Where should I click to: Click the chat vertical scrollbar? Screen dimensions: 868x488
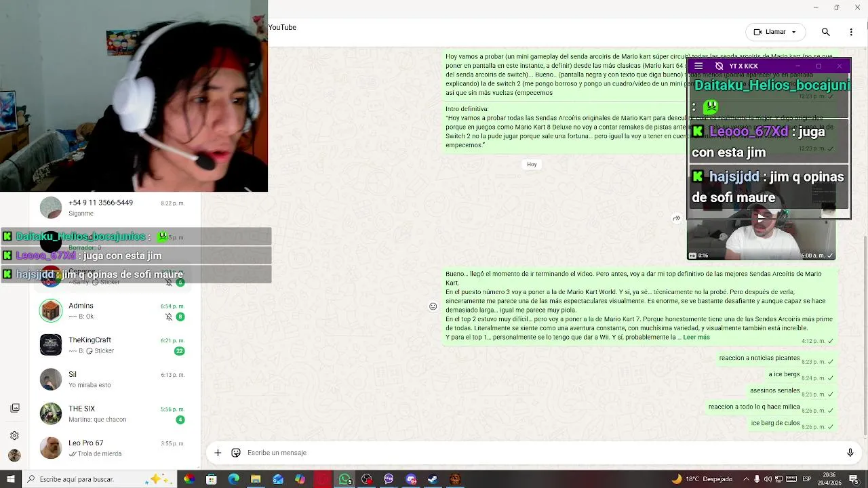tap(865, 335)
